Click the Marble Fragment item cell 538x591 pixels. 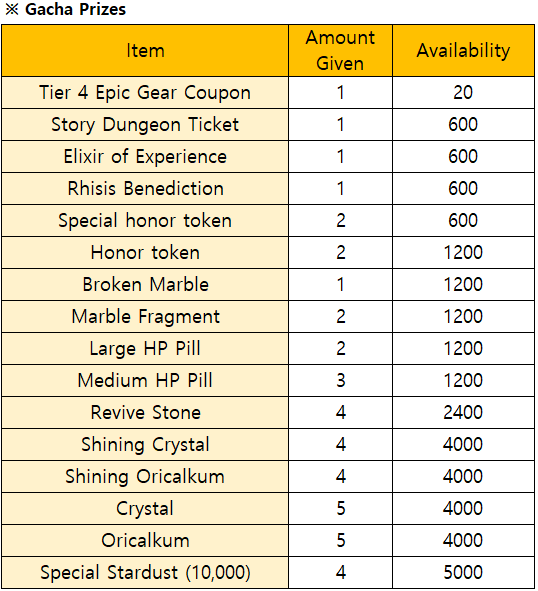pyautogui.click(x=145, y=317)
